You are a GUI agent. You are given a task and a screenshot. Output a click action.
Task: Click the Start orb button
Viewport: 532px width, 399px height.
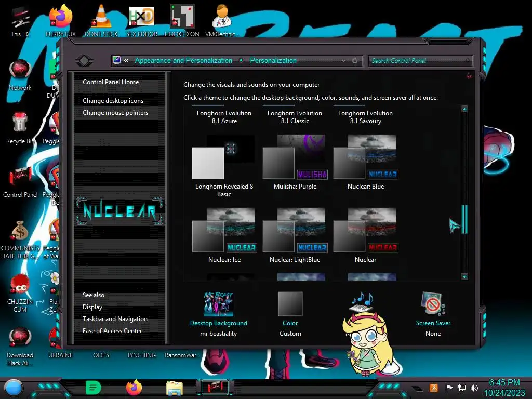(x=14, y=388)
